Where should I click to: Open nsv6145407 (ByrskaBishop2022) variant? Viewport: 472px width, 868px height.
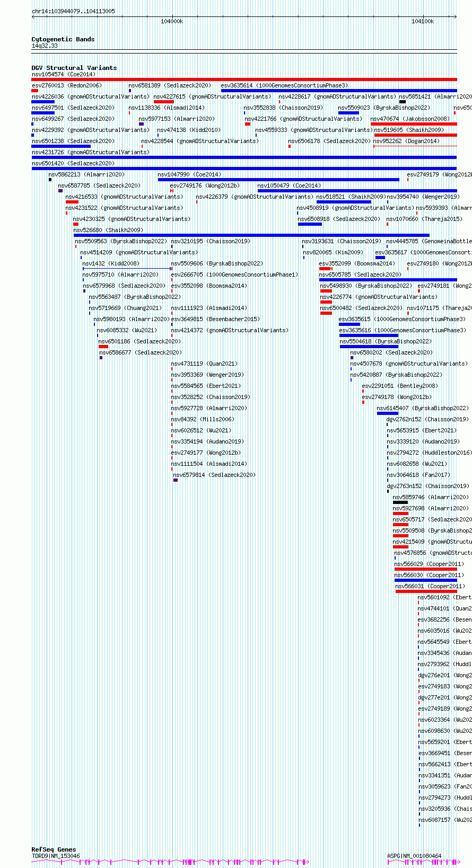point(423,408)
